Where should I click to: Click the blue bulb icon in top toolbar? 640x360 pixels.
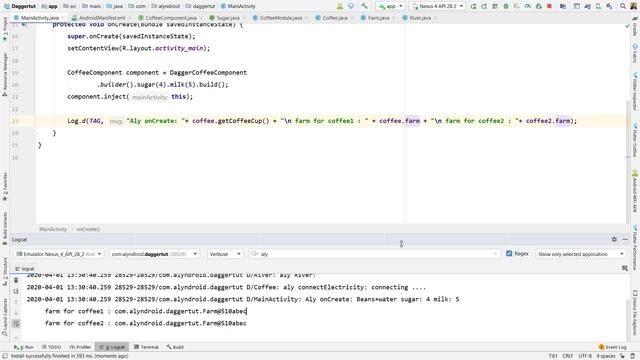pyautogui.click(x=351, y=6)
